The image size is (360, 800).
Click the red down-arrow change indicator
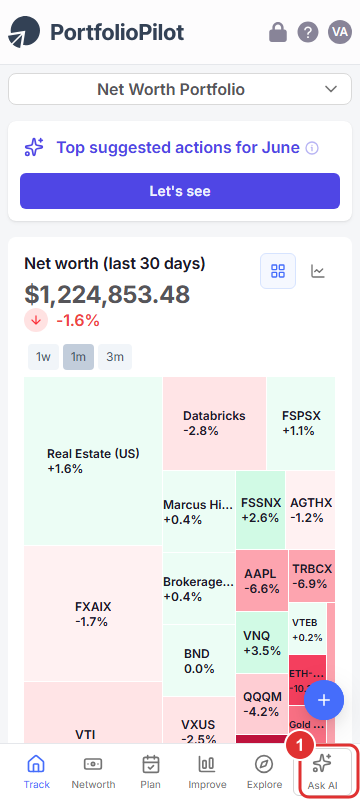click(36, 320)
